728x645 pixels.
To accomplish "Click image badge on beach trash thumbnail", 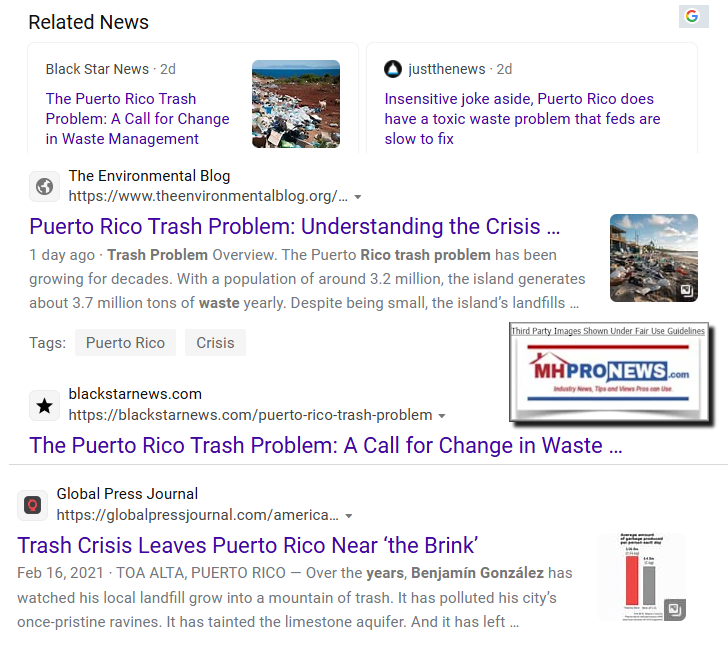I will pos(687,291).
